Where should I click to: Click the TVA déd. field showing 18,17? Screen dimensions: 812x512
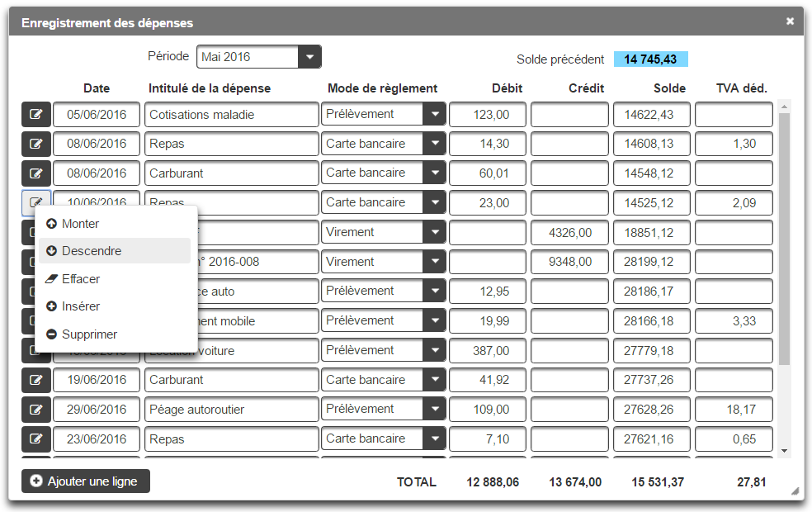pos(734,410)
